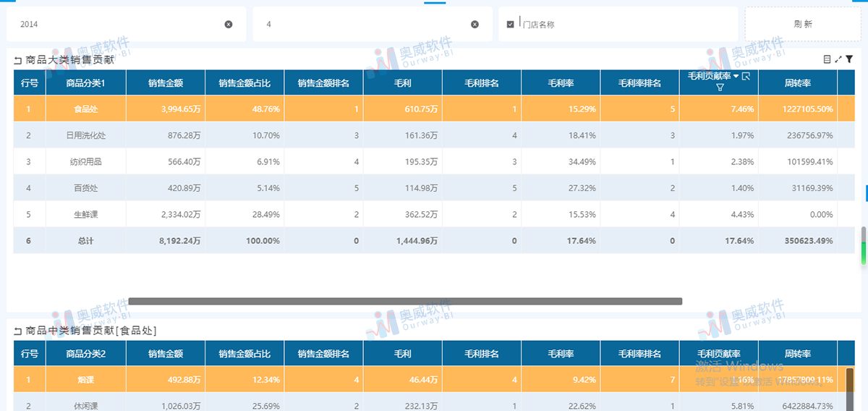The width and height of the screenshot is (868, 411).
Task: Toggle the 门店名称 checkbox
Action: coord(511,24)
